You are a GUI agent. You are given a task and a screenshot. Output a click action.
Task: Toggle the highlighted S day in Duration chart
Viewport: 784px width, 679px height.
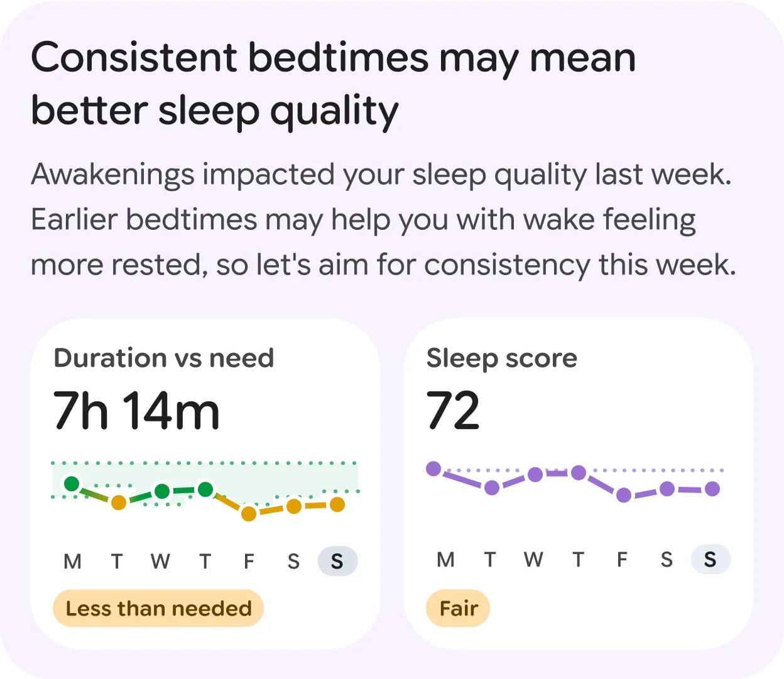pos(337,561)
